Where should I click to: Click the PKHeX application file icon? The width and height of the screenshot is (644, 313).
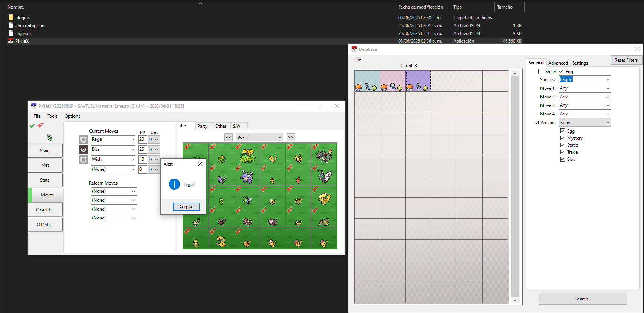pos(11,41)
